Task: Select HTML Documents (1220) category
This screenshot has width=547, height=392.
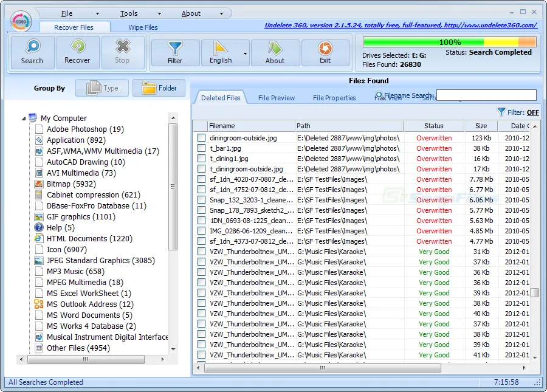Action: pos(90,239)
